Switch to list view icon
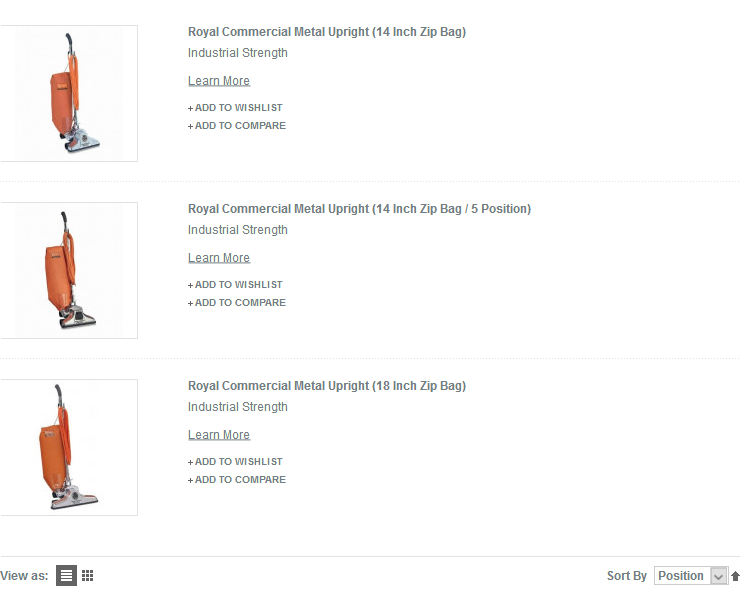The image size is (740, 592). [x=67, y=575]
